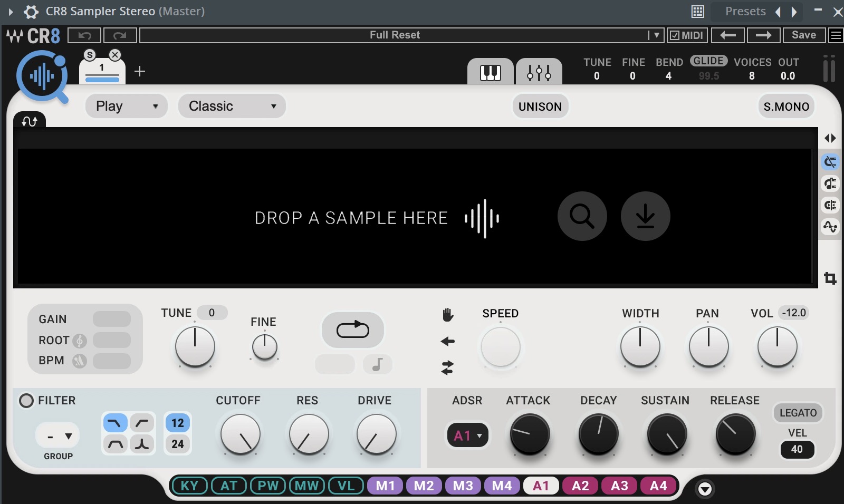844x504 pixels.
Task: Select the reverse arrow playback icon
Action: coord(448,342)
